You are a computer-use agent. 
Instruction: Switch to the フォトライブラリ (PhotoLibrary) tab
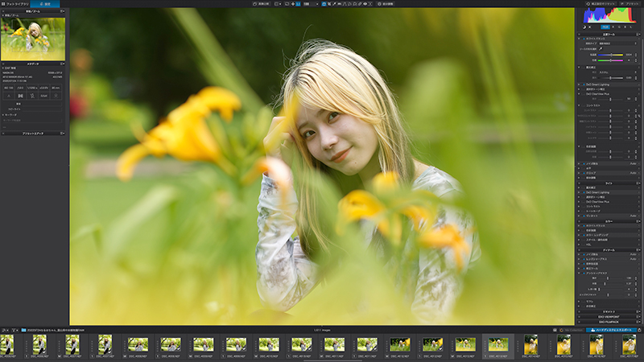click(x=15, y=4)
